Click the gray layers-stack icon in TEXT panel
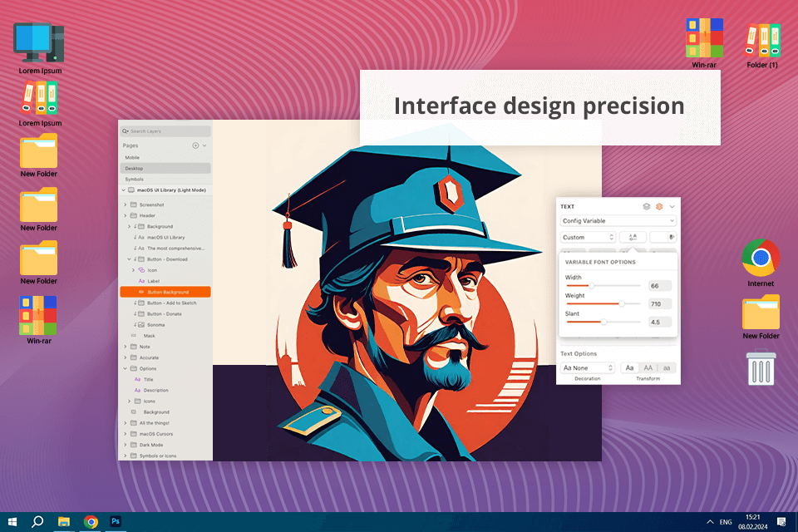This screenshot has width=798, height=532. click(x=647, y=207)
